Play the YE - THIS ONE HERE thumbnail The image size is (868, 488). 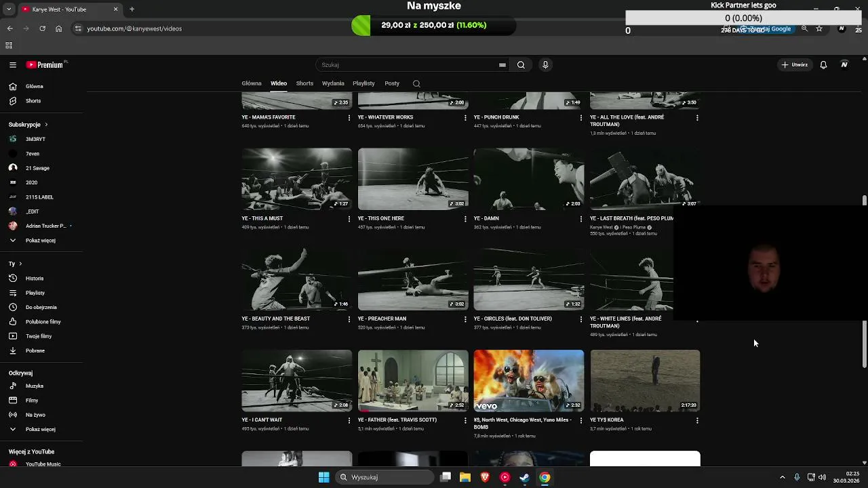[413, 179]
